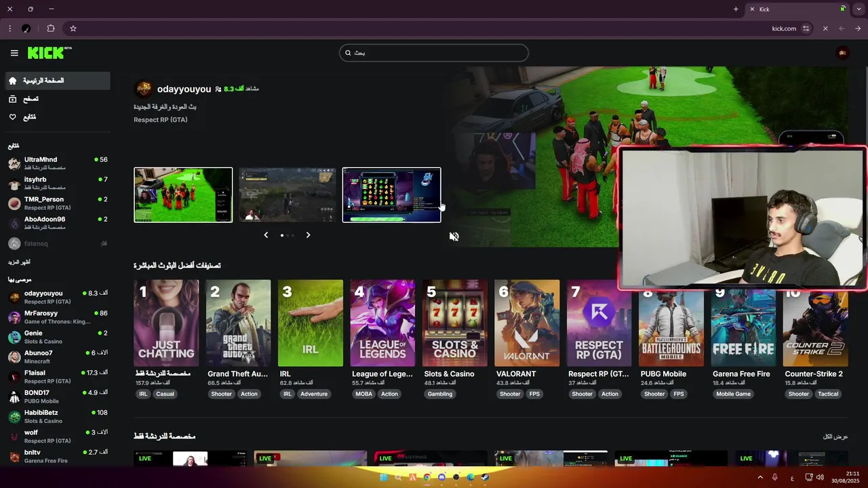Click the KICK logo
Image resolution: width=868 pixels, height=488 pixels.
point(50,53)
